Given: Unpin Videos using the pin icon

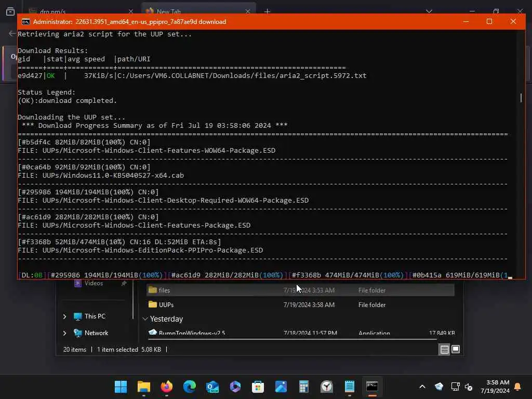Looking at the screenshot, I should [x=124, y=283].
